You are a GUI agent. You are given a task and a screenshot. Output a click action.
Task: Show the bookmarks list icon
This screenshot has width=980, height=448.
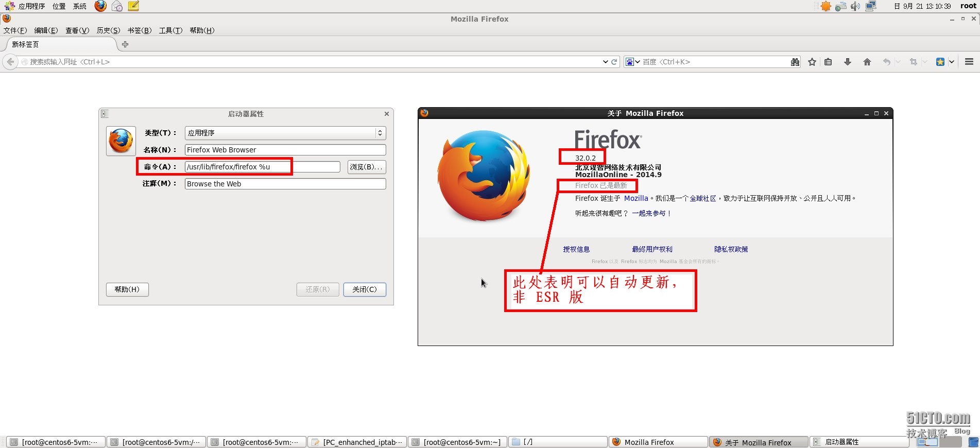click(x=828, y=62)
